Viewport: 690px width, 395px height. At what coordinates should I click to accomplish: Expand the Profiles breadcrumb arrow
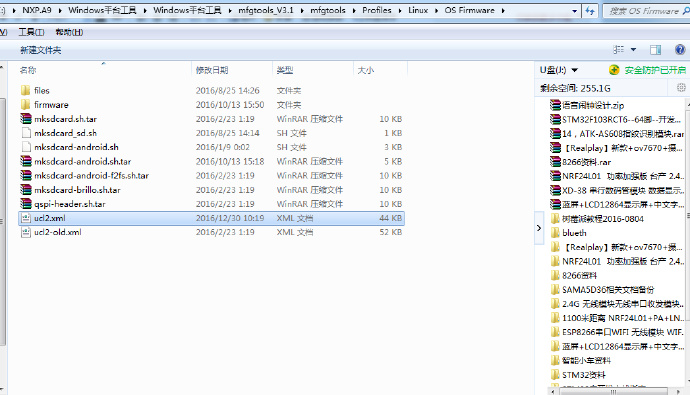click(x=400, y=10)
